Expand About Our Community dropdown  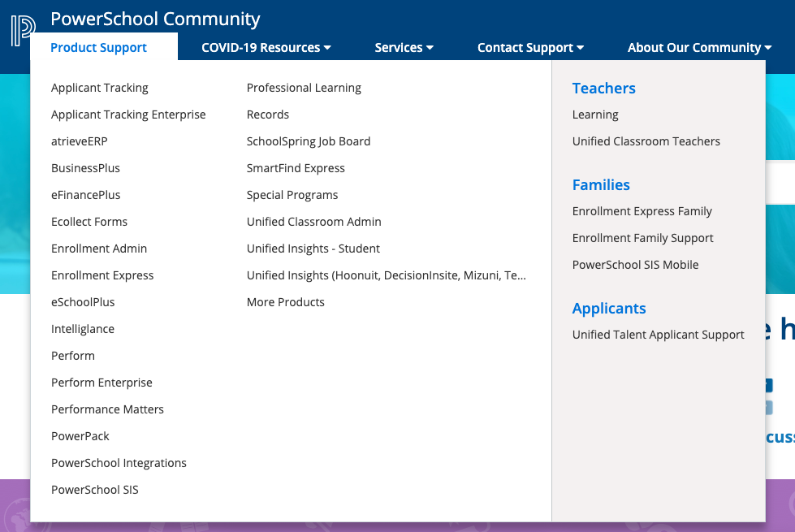[x=699, y=48]
